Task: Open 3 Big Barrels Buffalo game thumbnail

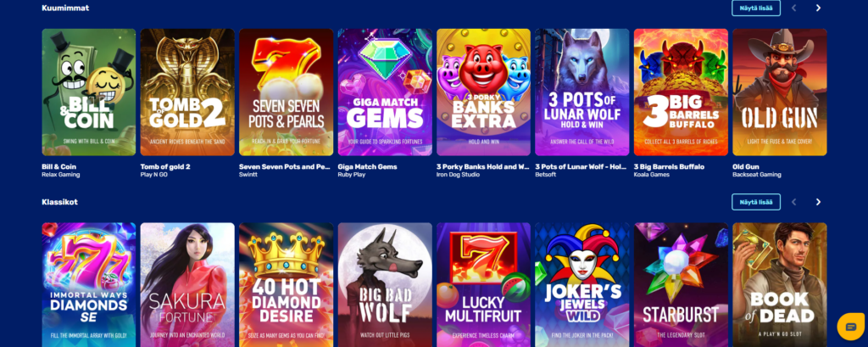Action: click(681, 92)
